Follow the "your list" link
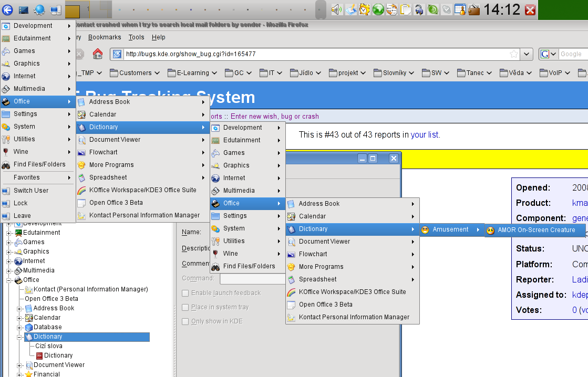Viewport: 588px width, 377px height. (424, 135)
